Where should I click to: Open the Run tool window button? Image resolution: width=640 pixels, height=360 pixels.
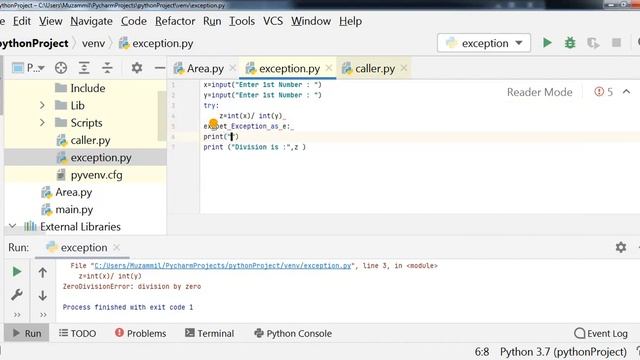pyautogui.click(x=27, y=333)
